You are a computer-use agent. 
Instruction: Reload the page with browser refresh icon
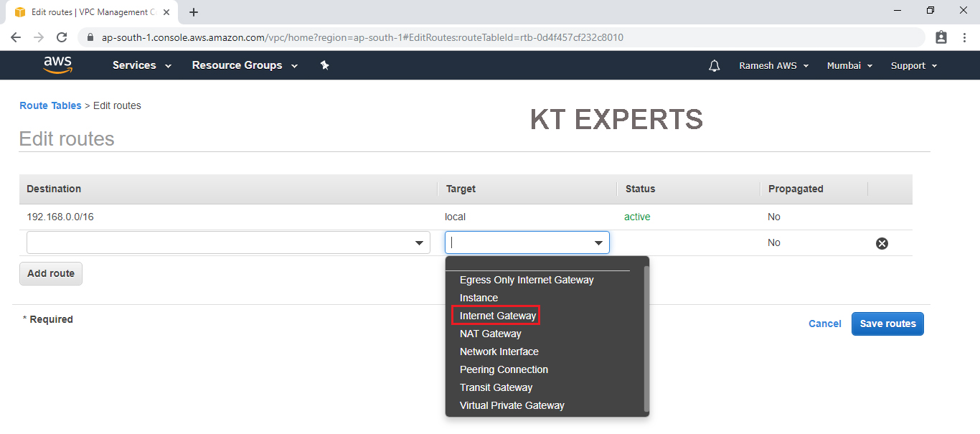click(62, 37)
